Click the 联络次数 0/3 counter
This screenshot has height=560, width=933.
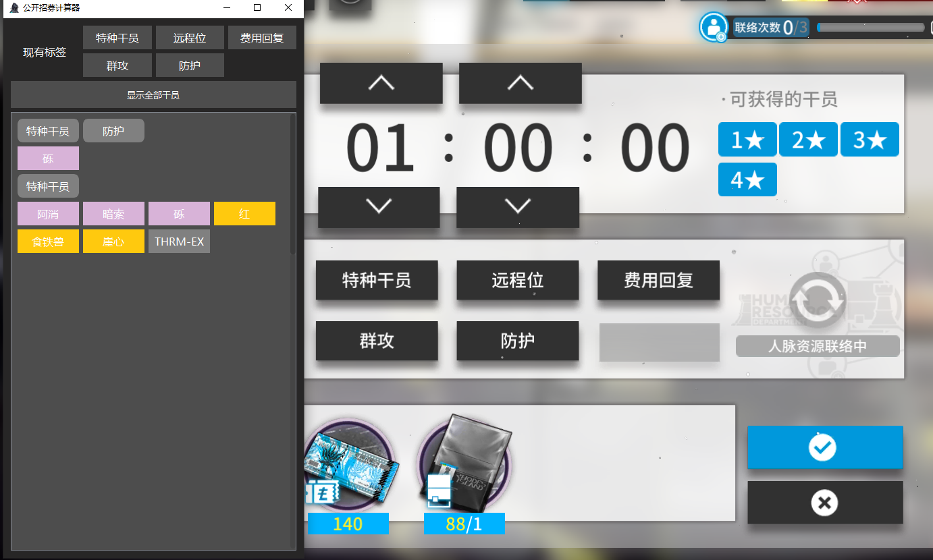point(771,28)
